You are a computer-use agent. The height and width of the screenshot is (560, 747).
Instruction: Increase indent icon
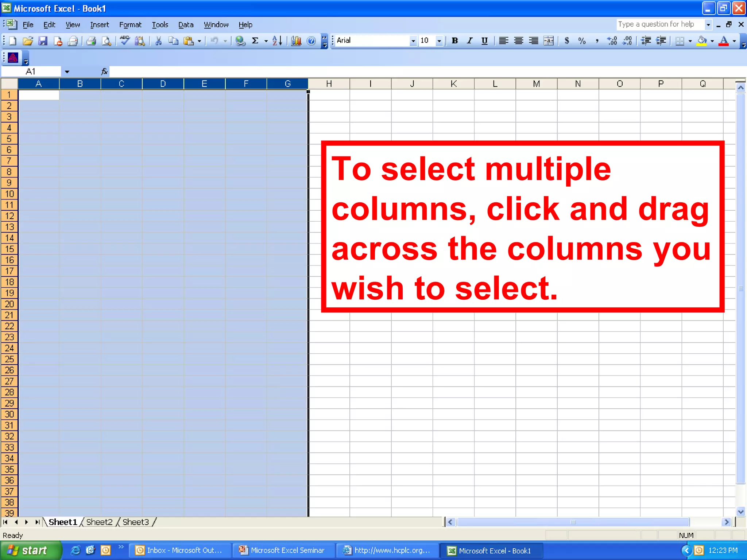click(661, 41)
